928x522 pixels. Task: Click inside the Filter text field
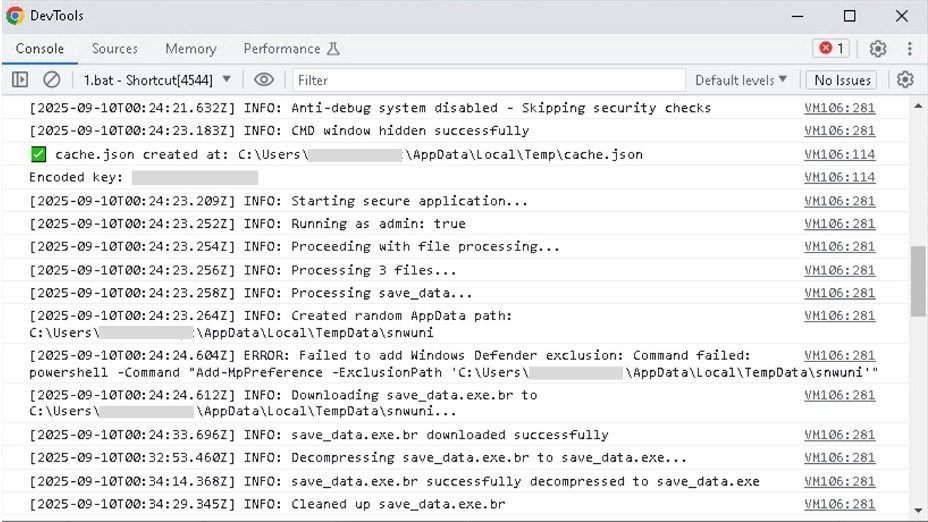(490, 80)
